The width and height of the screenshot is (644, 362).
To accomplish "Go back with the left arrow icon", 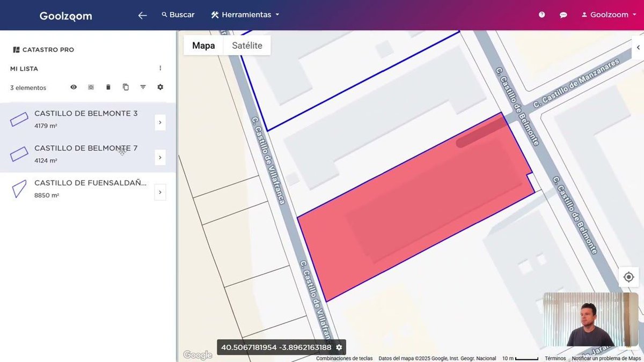I will click(142, 15).
